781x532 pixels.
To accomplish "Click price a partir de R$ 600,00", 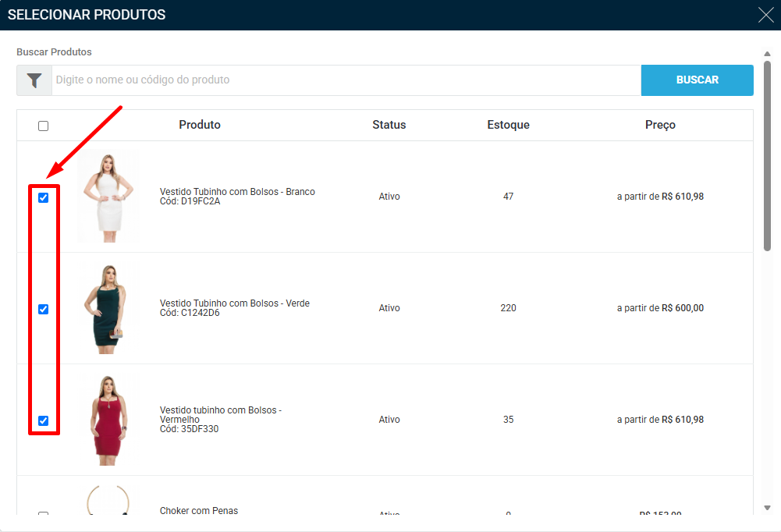I will coord(660,308).
